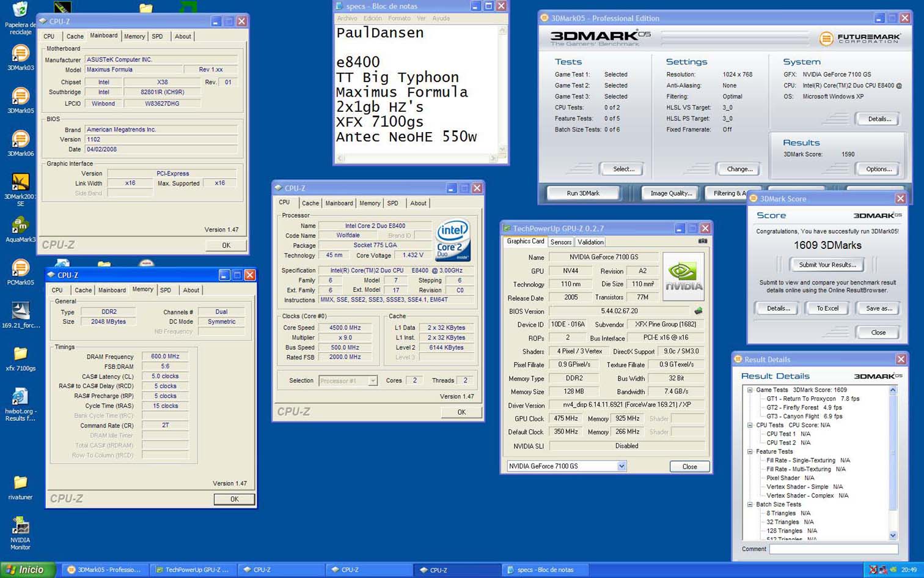This screenshot has width=924, height=578.
Task: Click the Intel Core 2 Duo logo
Action: click(452, 240)
